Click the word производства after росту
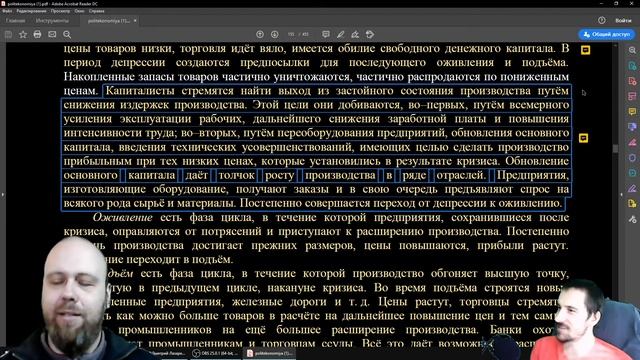640x360 pixels. (340, 176)
